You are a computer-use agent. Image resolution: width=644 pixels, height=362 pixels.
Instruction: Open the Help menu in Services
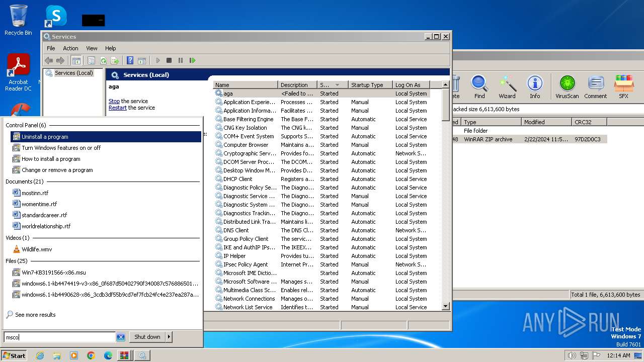coord(111,48)
